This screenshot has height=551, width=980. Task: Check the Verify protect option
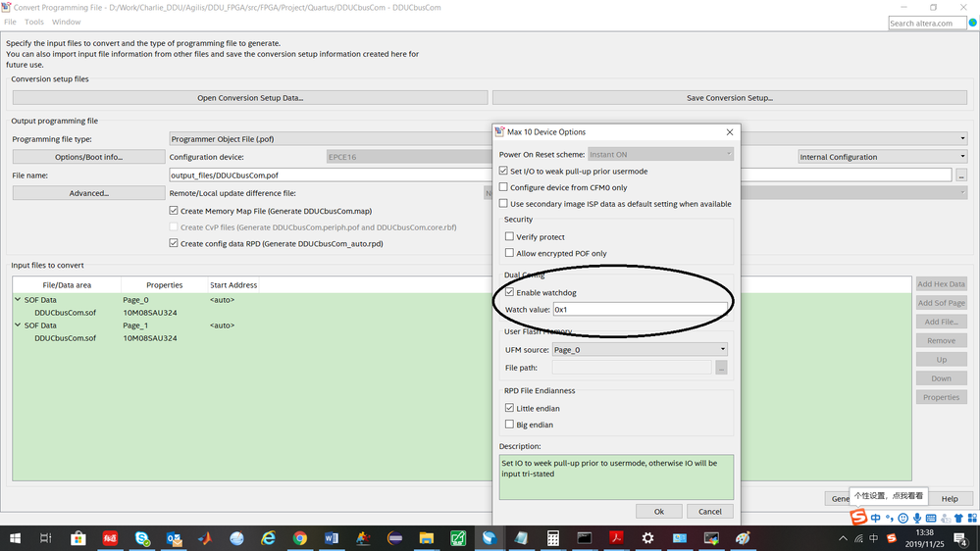(509, 237)
